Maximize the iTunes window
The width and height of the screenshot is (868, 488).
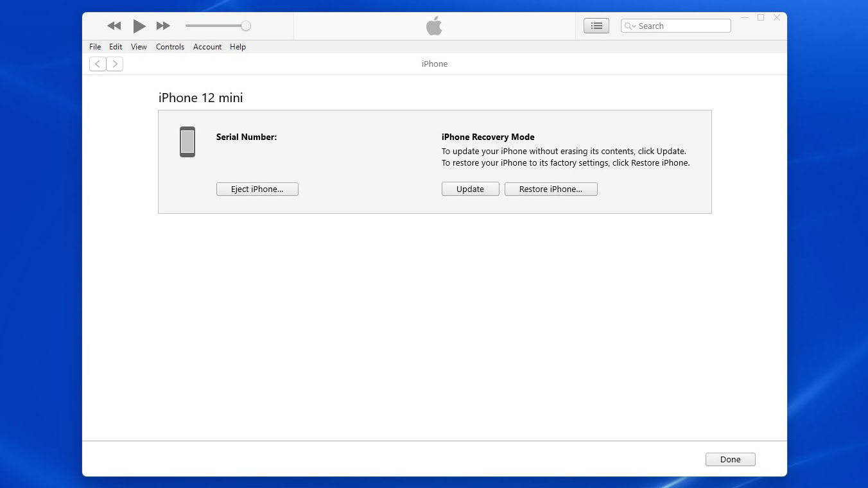point(761,18)
